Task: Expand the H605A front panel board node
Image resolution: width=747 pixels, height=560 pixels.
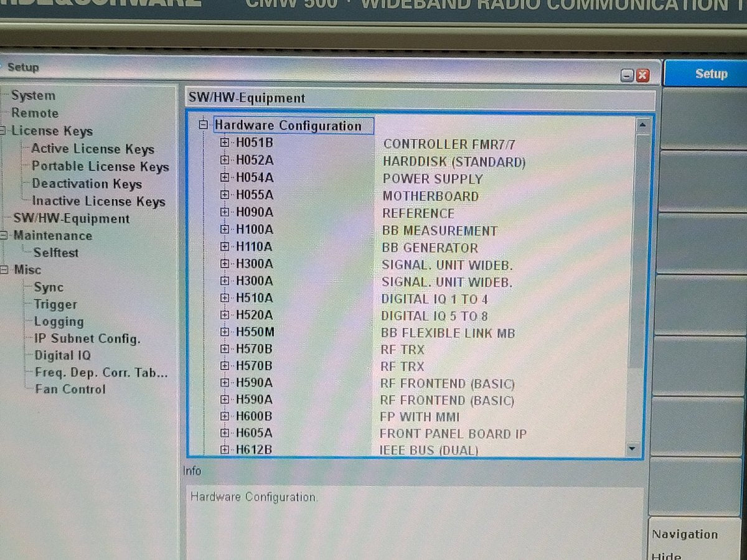Action: point(224,432)
